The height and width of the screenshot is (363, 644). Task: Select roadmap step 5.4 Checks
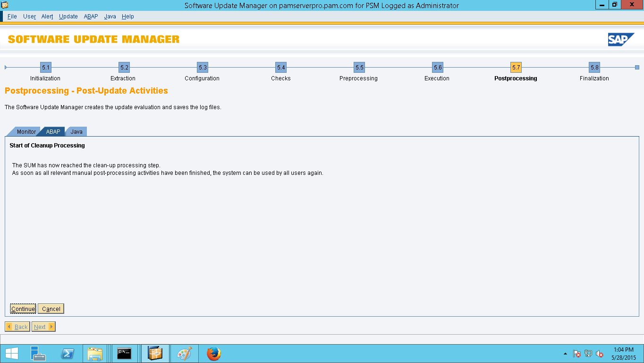coord(281,67)
